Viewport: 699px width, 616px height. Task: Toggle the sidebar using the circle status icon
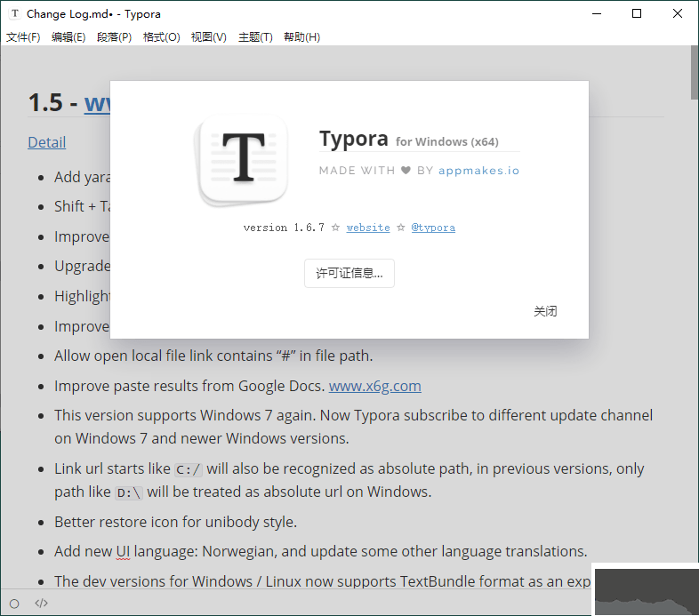tap(14, 604)
